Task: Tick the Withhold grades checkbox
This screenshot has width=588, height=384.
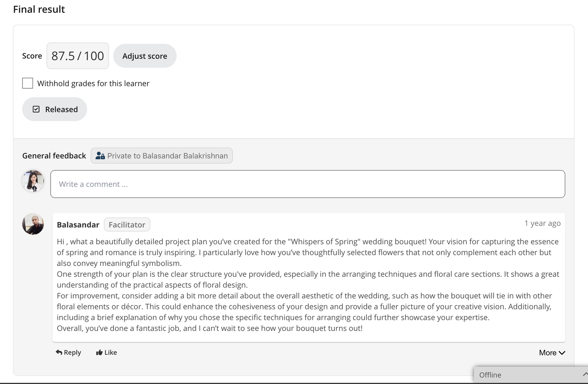Action: (x=28, y=83)
